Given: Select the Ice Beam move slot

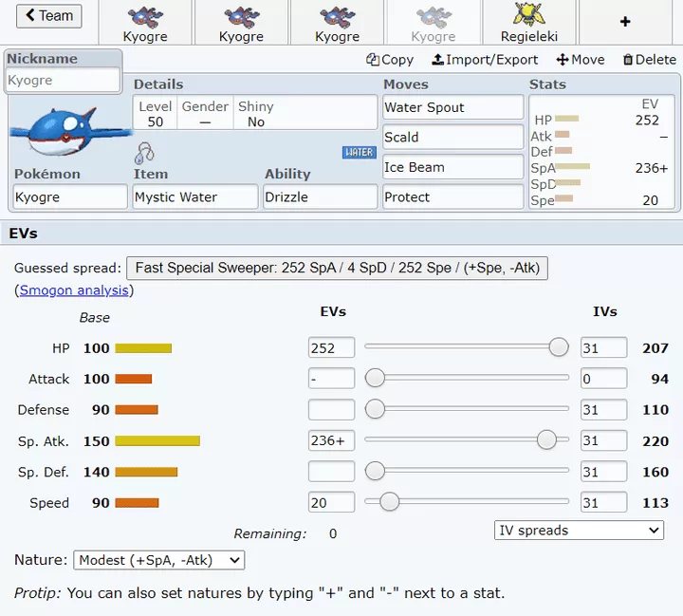Looking at the screenshot, I should (x=453, y=167).
